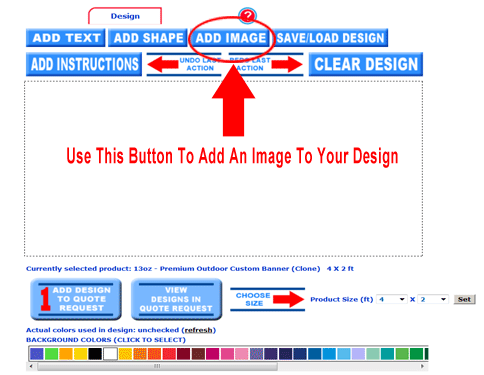The height and width of the screenshot is (375, 484).
Task: Click the Add Shape button
Action: click(x=148, y=38)
